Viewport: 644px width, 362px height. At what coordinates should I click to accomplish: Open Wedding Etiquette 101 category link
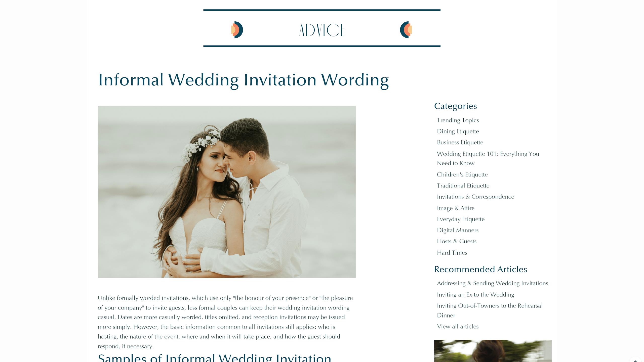point(488,154)
